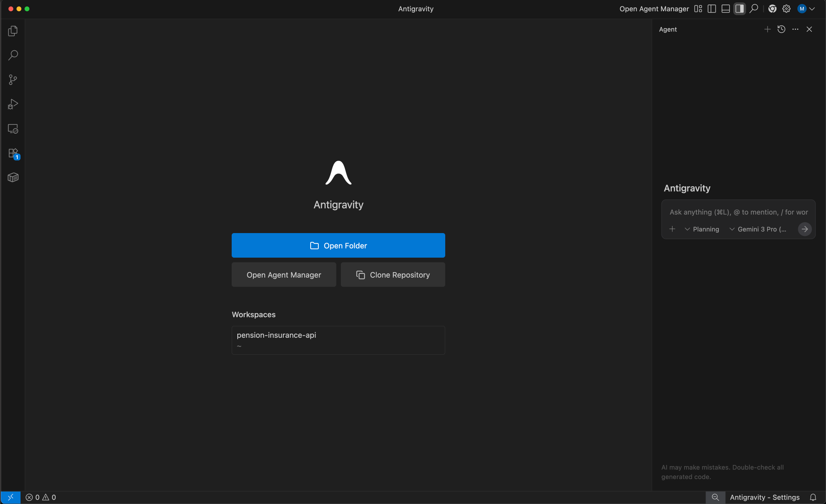Image resolution: width=826 pixels, height=504 pixels.
Task: Open the Agent panel more actions menu
Action: pyautogui.click(x=795, y=29)
